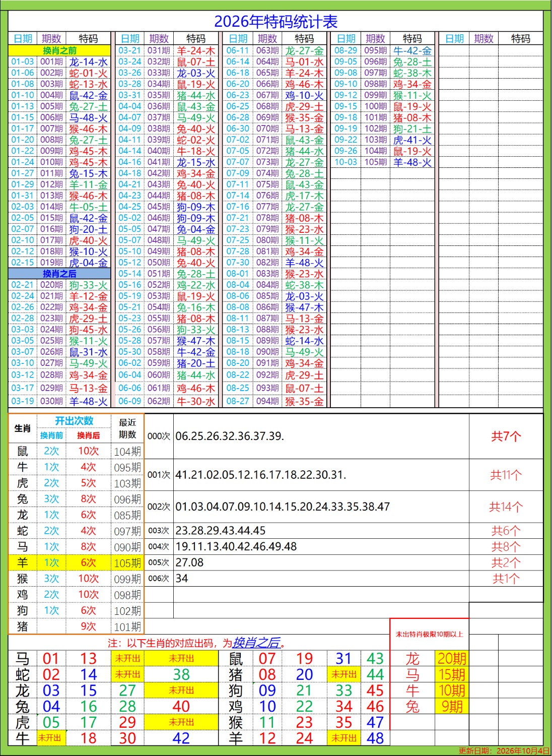Click the "共1个" total cell
This screenshot has width=552, height=756.
click(x=506, y=579)
